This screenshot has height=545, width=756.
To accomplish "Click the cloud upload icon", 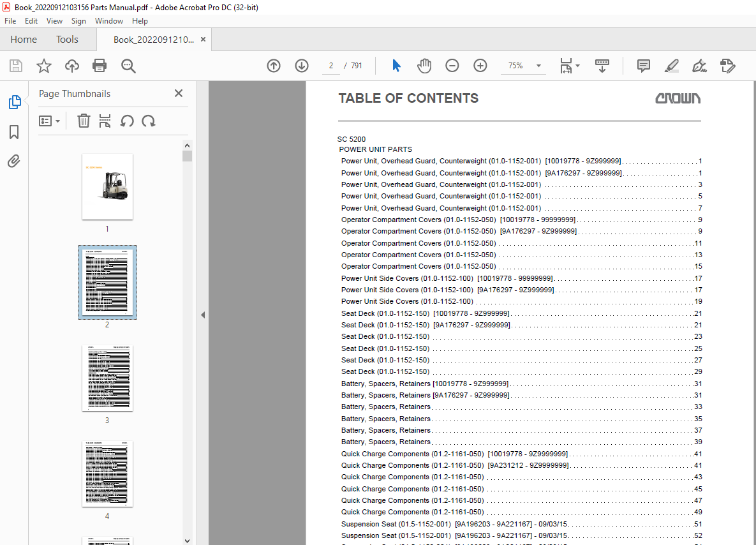I will pos(72,66).
